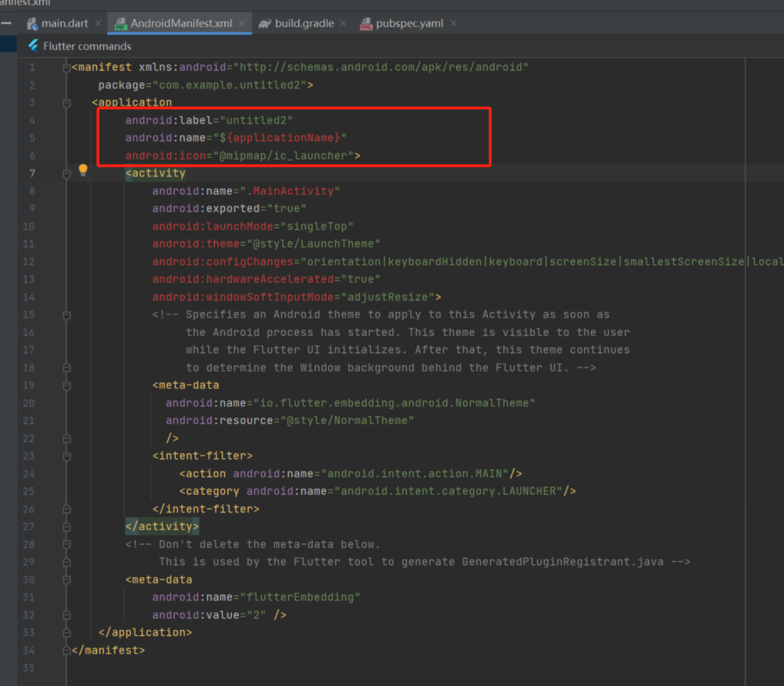Click fold end marker at closing application tag

coord(67,633)
